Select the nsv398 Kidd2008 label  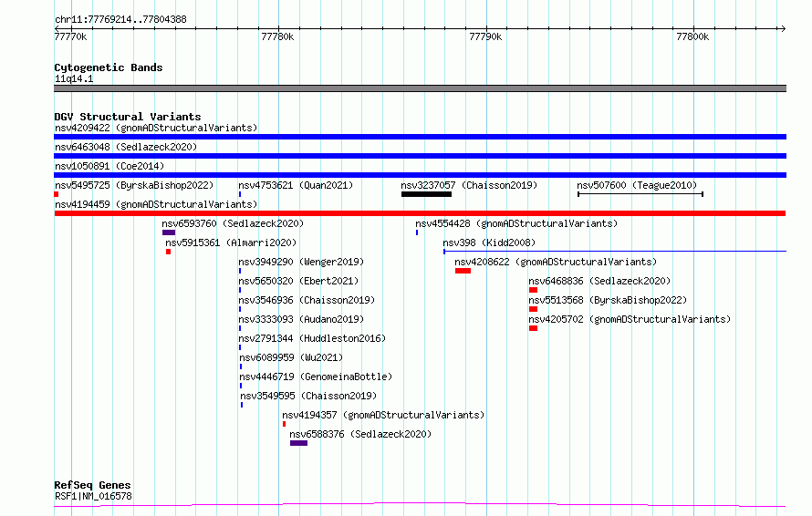pos(489,243)
